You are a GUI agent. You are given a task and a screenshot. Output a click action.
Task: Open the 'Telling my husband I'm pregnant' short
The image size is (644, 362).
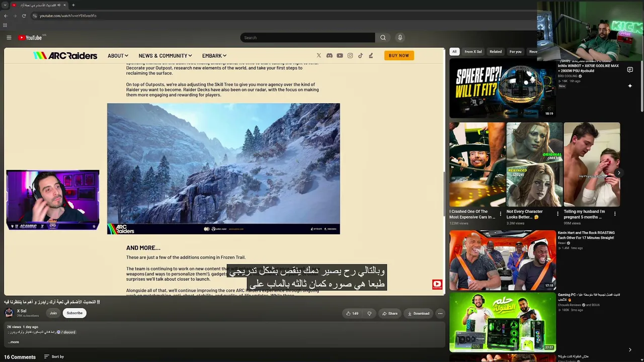[x=592, y=164]
